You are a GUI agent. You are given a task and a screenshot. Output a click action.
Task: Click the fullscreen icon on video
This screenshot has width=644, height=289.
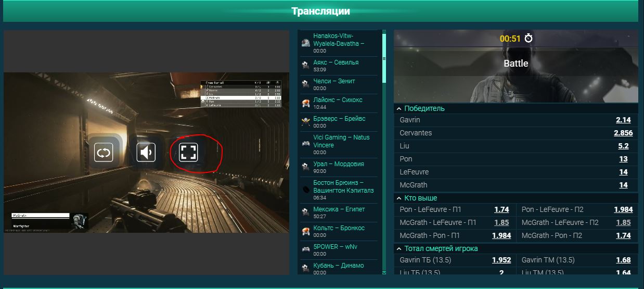coord(188,152)
